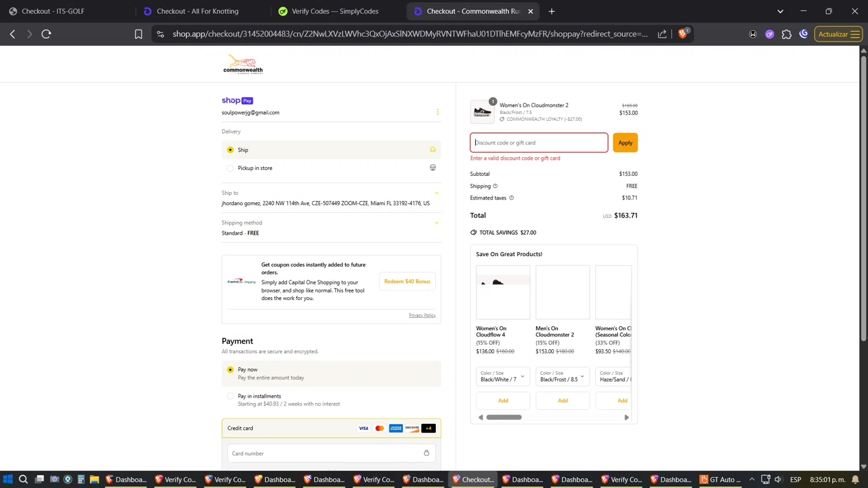Open the volume control in tray

778,479
